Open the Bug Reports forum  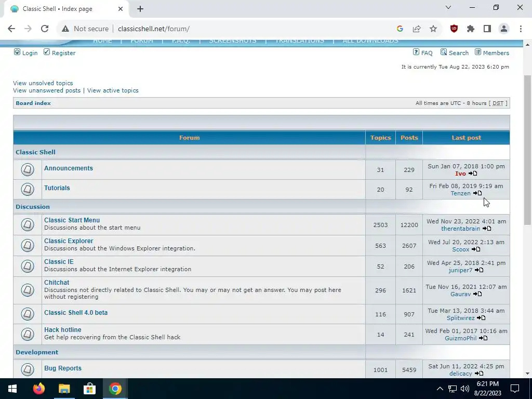[x=63, y=368]
